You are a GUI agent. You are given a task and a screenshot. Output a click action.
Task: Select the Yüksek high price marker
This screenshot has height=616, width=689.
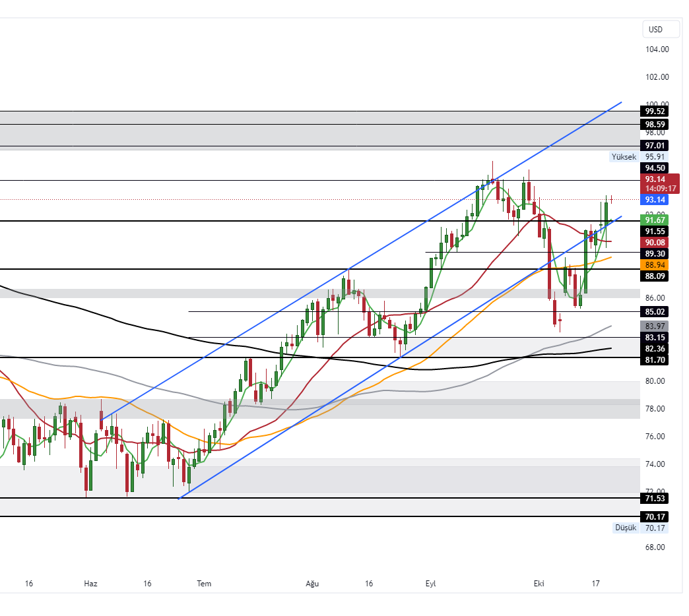coord(624,157)
